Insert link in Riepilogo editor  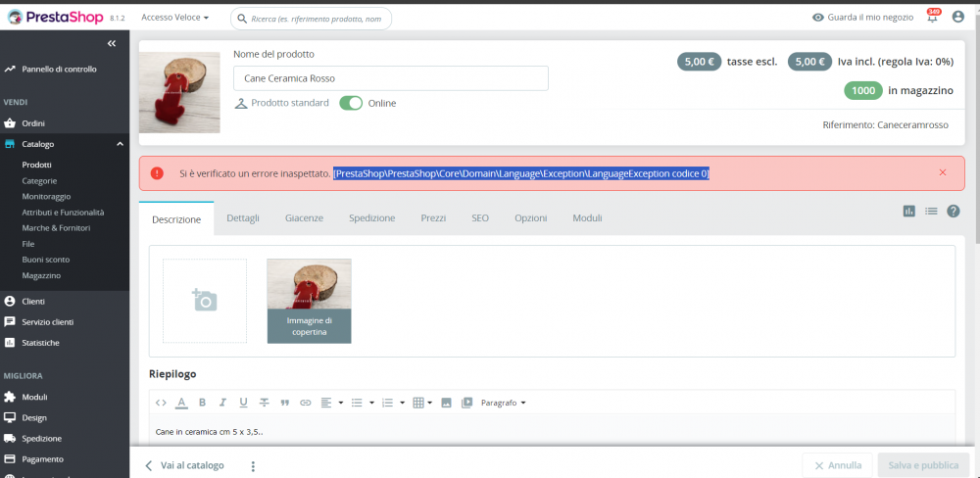(x=306, y=403)
